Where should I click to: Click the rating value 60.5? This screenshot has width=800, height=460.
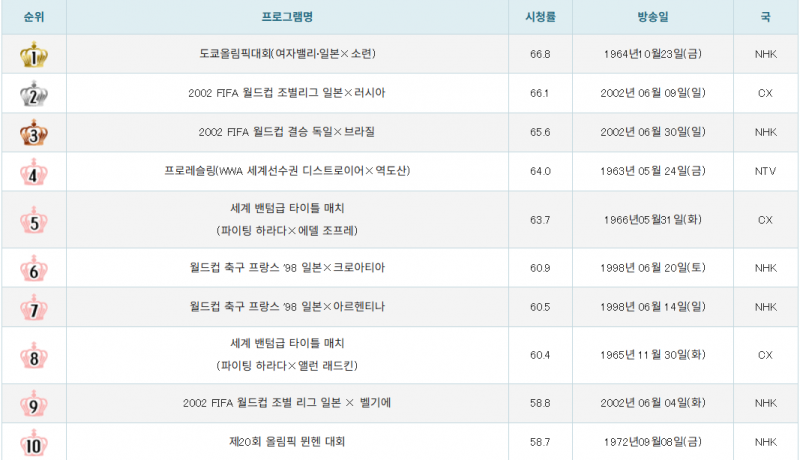(540, 307)
